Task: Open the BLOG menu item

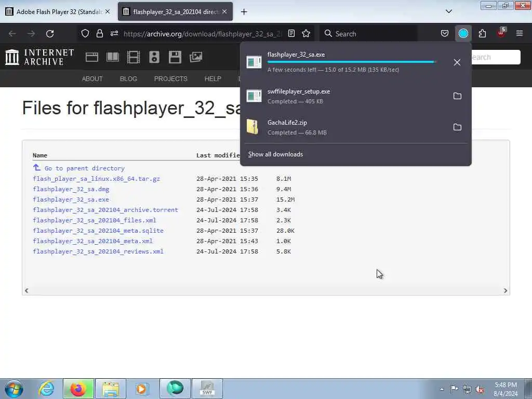Action: tap(128, 79)
